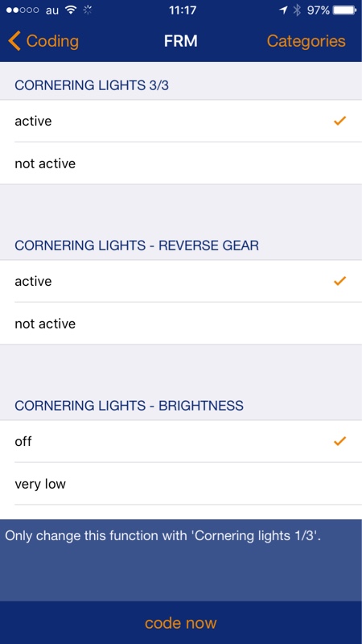The width and height of the screenshot is (362, 644).
Task: Tap the Cornering lights 1/3 hint message
Action: click(163, 536)
